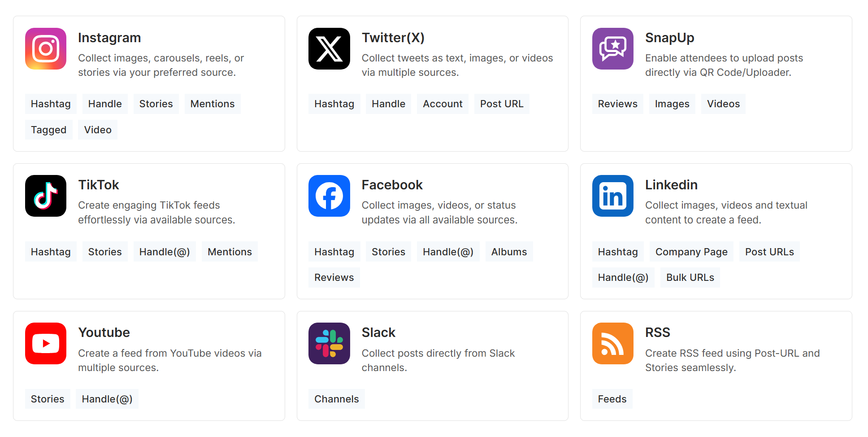Pick the Reviews source for SnapUp
This screenshot has width=868, height=437.
[x=617, y=104]
